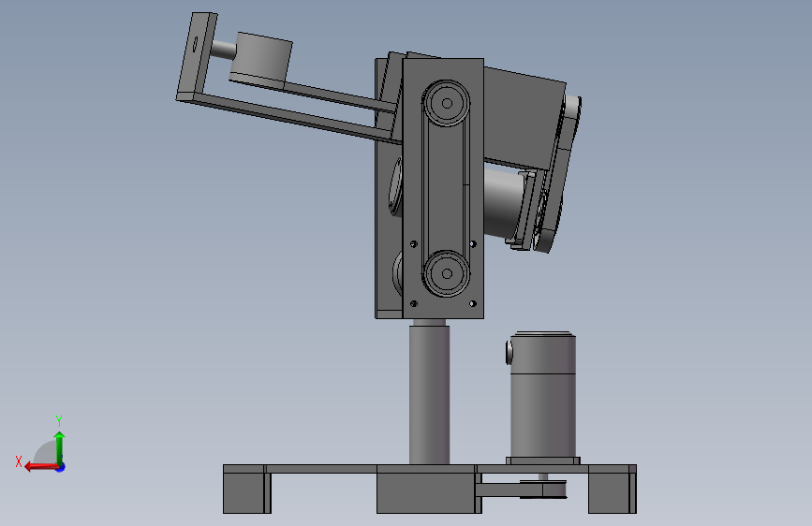This screenshot has height=526, width=812.
Task: Select the upper belt pulley on the housing
Action: click(x=447, y=103)
